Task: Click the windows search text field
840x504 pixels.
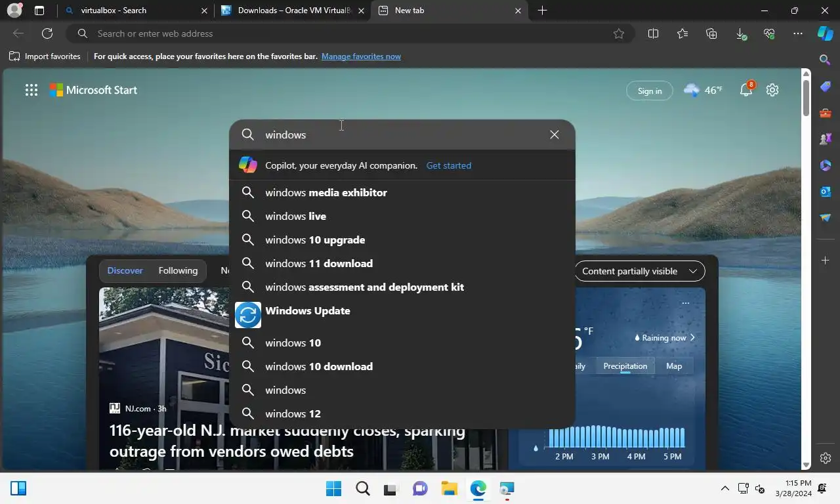Action: (x=402, y=135)
